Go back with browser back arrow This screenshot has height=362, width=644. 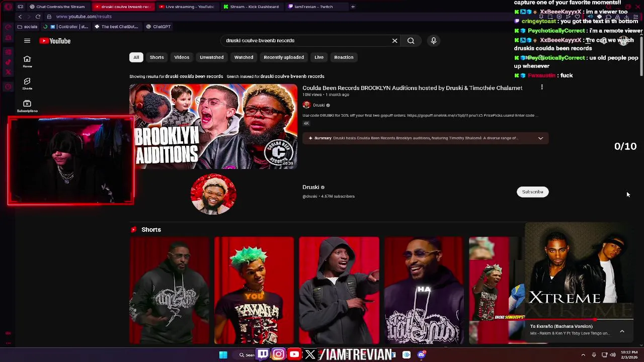pos(20,17)
